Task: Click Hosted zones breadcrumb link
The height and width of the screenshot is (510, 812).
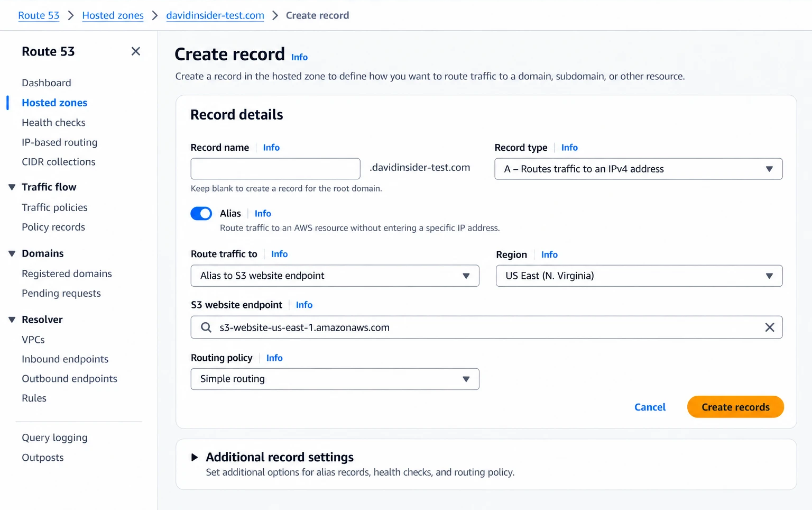Action: [113, 15]
